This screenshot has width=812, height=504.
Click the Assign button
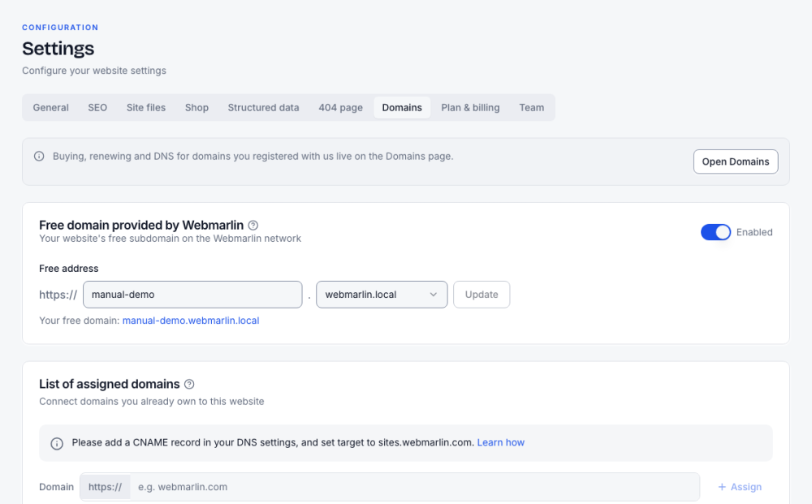click(740, 487)
